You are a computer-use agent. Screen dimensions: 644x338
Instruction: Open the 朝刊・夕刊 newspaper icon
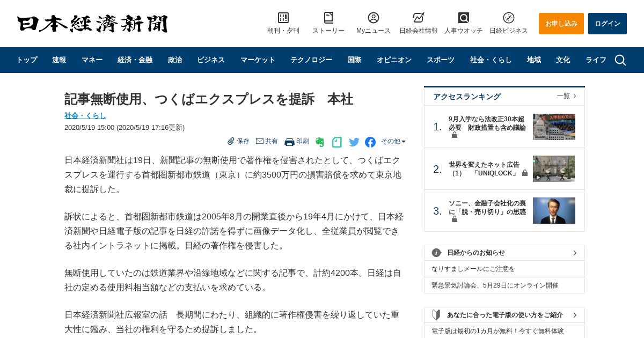pos(283,18)
